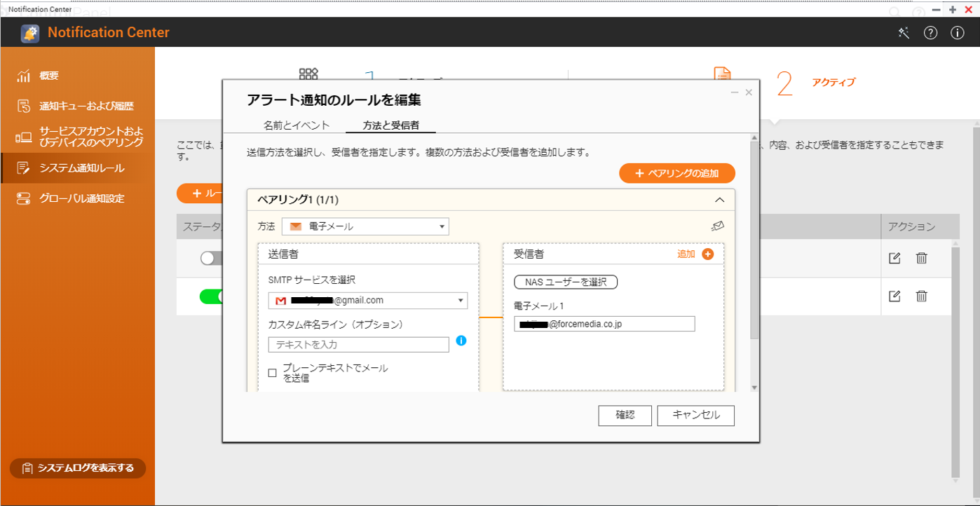Collapse the ペアリング1 section chevron

coord(719,200)
